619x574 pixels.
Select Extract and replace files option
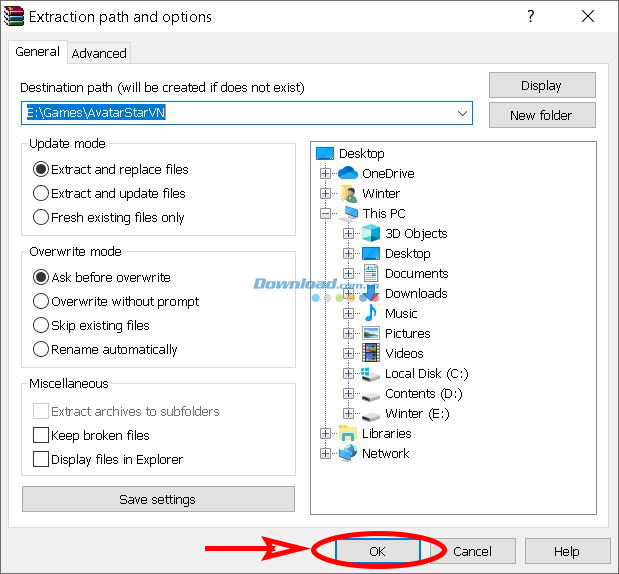point(111,169)
